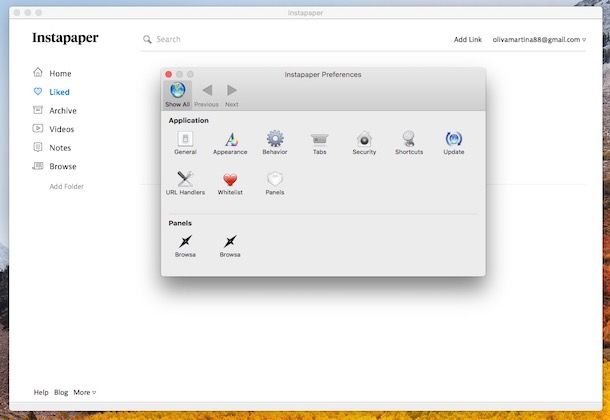Open the Behavior gear preferences pane

(275, 143)
